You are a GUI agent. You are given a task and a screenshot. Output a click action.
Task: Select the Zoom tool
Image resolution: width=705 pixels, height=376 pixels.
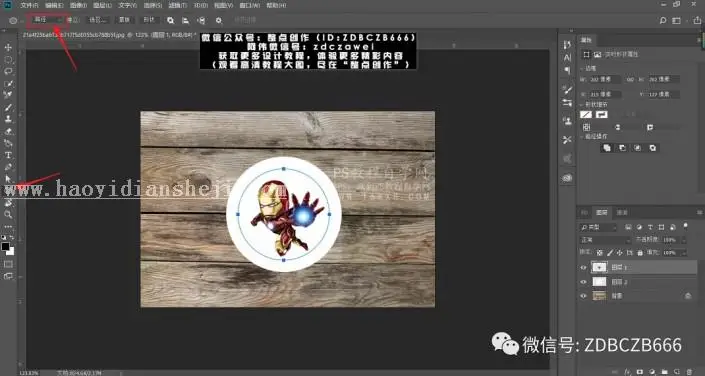[8, 215]
